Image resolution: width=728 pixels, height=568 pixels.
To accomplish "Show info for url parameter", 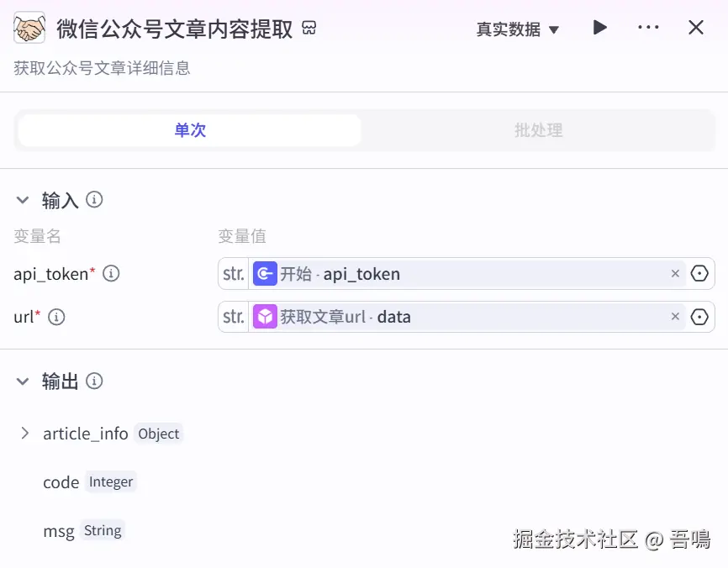I will [56, 317].
